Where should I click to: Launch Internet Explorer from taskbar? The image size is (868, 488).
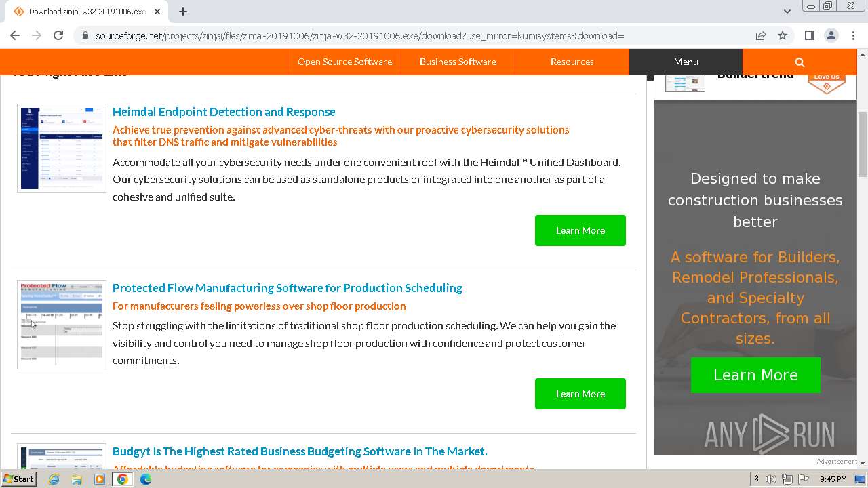[x=54, y=479]
